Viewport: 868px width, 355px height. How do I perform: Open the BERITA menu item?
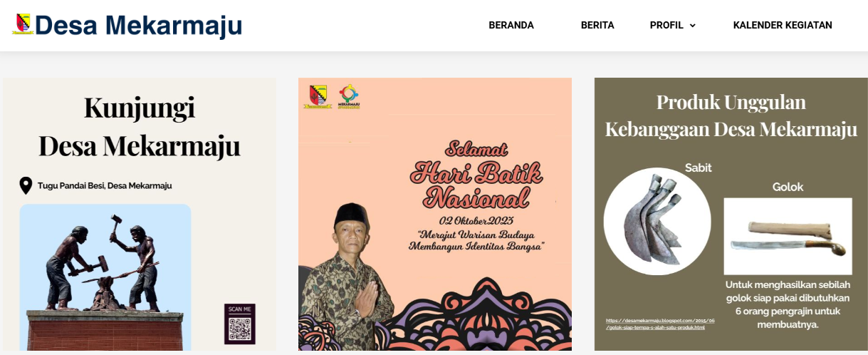597,25
